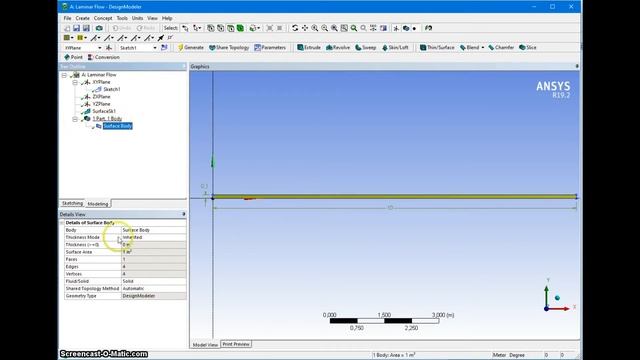This screenshot has width=640, height=360.
Task: Switch to the Print Preview tab
Action: pyautogui.click(x=236, y=344)
